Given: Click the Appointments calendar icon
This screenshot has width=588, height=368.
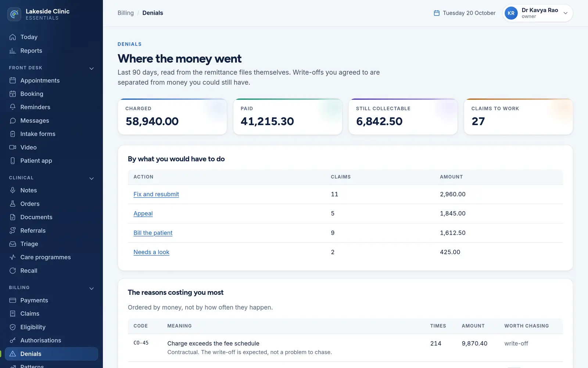Looking at the screenshot, I should (12, 81).
